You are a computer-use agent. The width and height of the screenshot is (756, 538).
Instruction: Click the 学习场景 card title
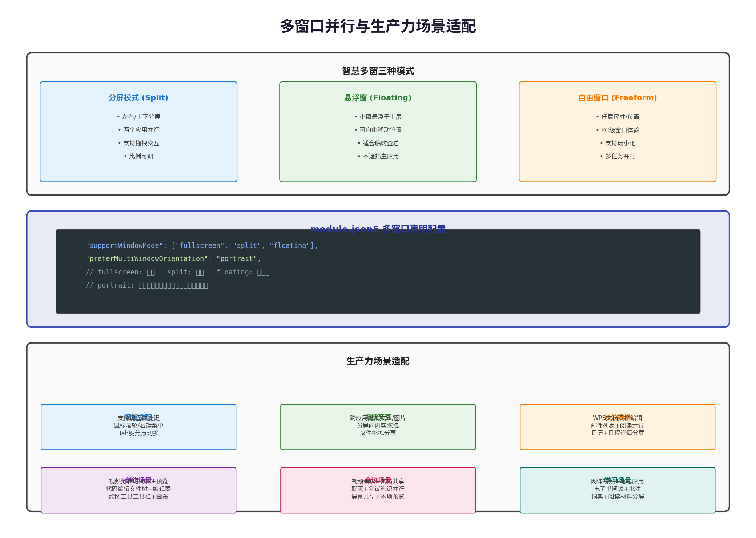coord(618,480)
